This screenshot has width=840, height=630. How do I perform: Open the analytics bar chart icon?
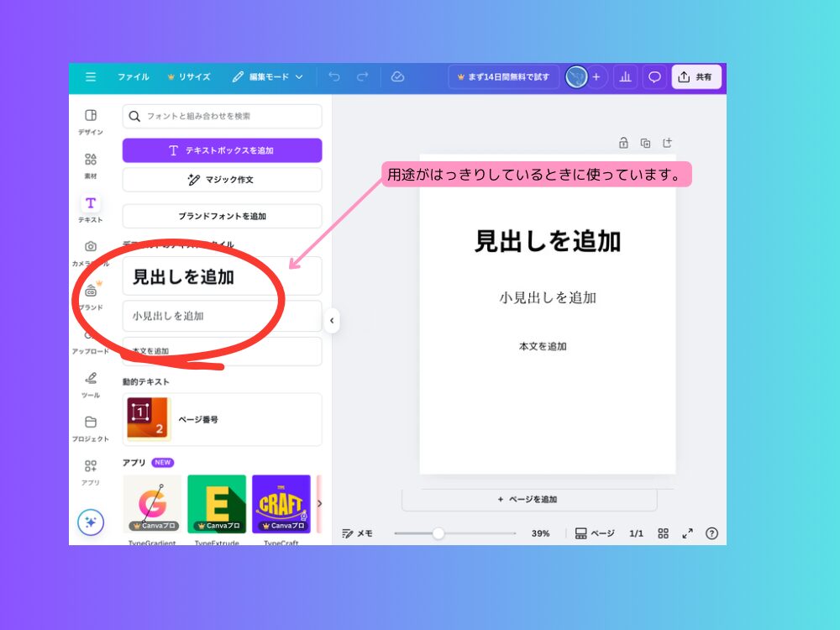pyautogui.click(x=625, y=77)
